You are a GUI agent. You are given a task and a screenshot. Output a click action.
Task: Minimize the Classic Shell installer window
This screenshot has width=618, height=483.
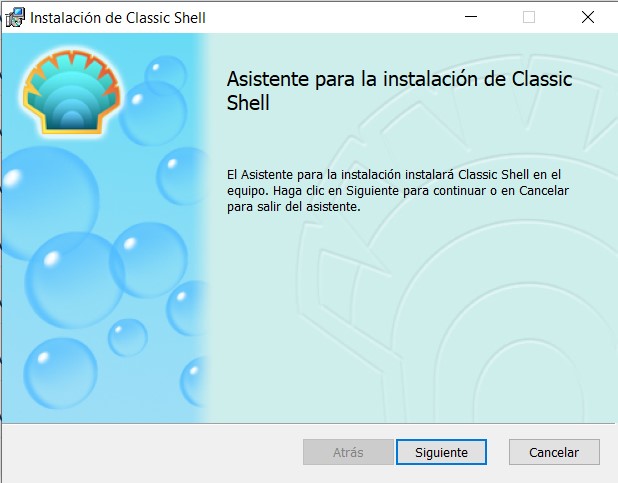tap(471, 17)
